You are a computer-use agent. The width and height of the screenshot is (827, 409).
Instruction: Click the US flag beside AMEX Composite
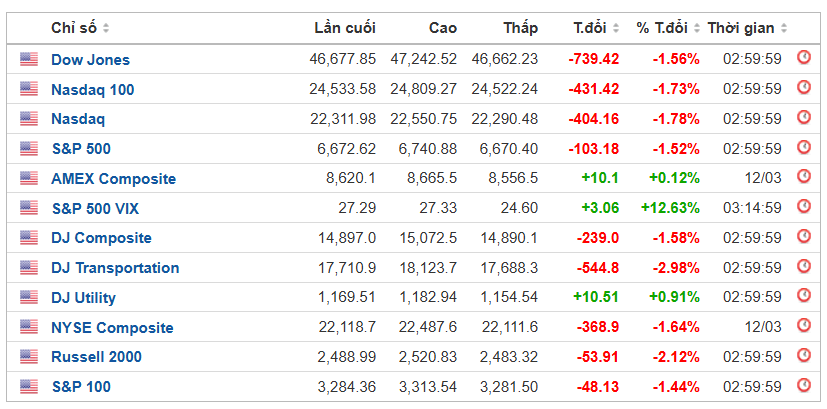(28, 179)
